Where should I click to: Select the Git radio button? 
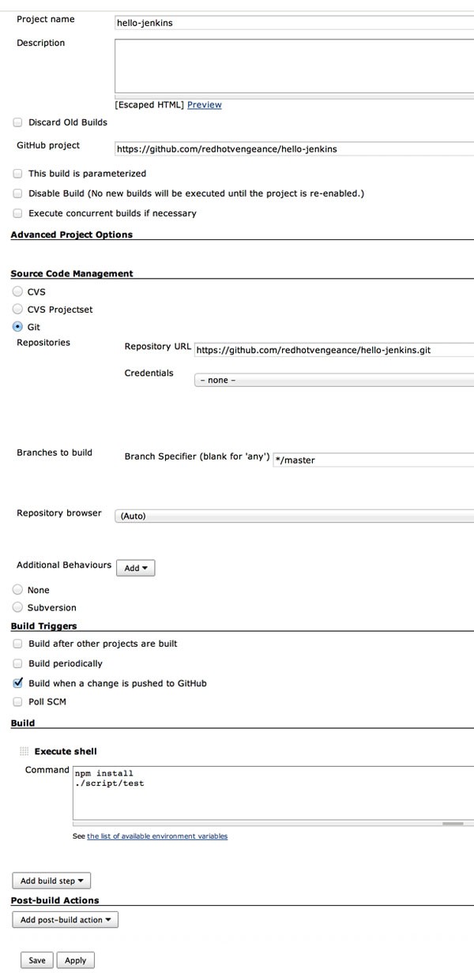(x=17, y=326)
